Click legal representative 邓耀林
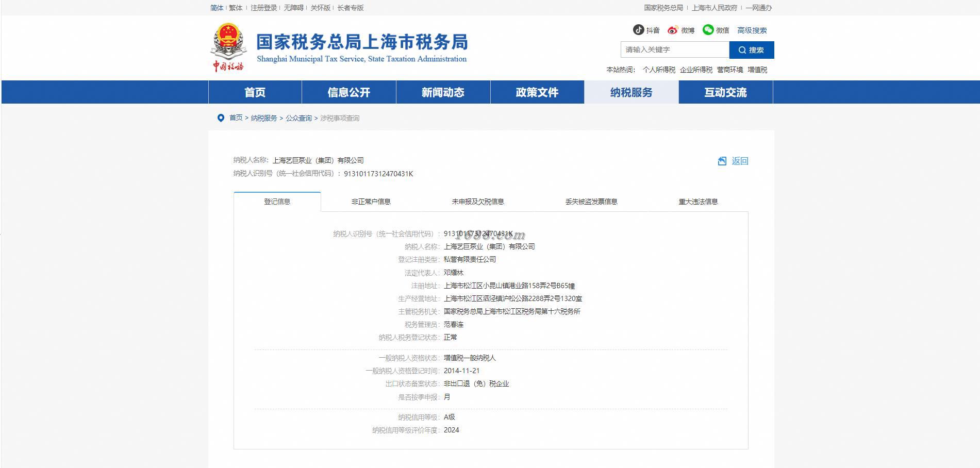The height and width of the screenshot is (468, 980). coord(454,273)
